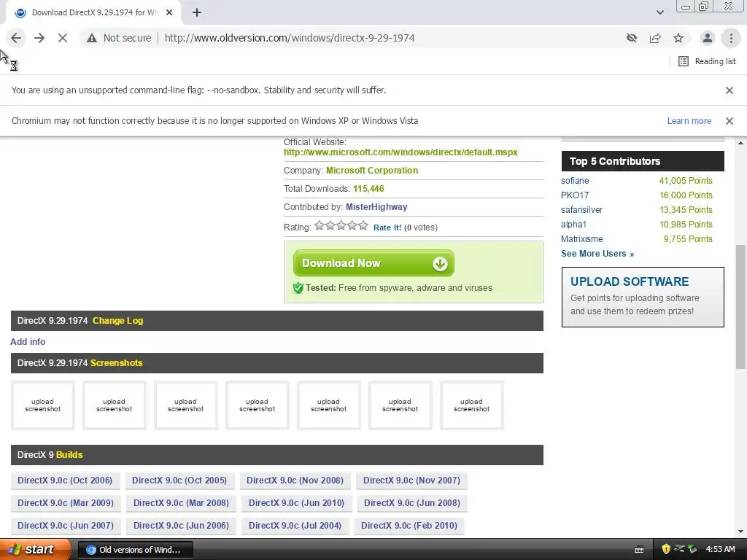Click the page scrollbar up arrow
This screenshot has width=747, height=560.
point(741,143)
